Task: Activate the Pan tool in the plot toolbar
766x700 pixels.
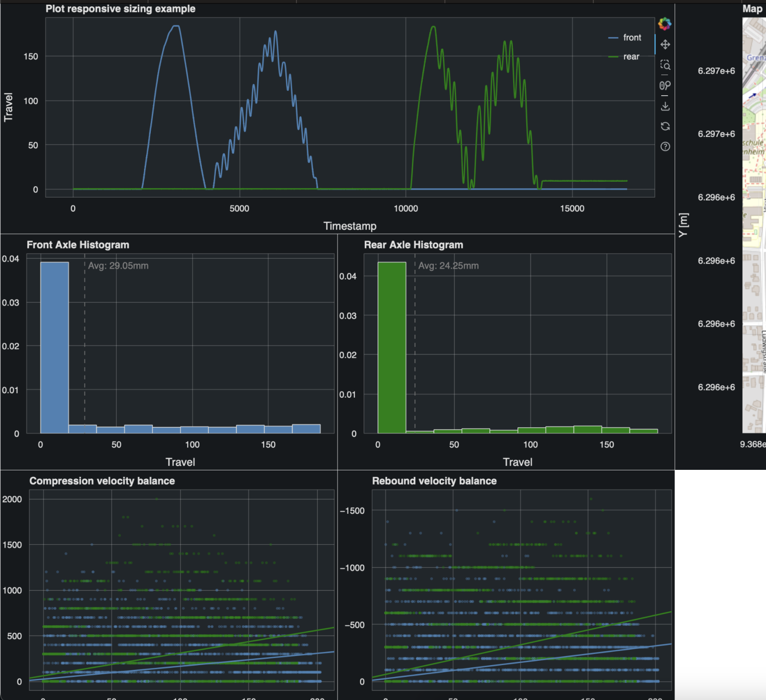Action: point(665,44)
